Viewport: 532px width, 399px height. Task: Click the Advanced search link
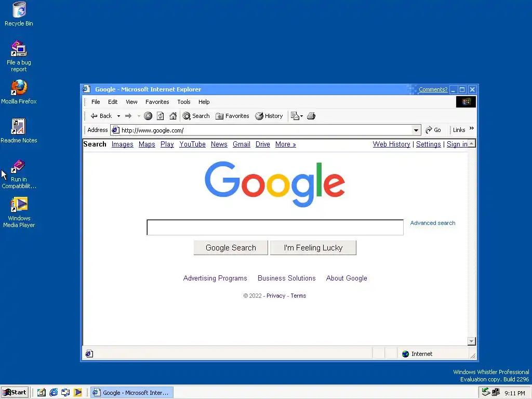pos(433,223)
